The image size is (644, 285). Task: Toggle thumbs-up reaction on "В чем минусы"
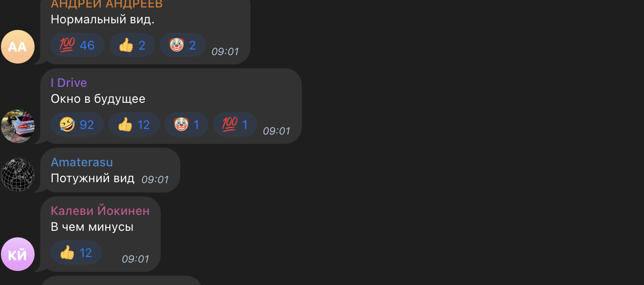76,253
